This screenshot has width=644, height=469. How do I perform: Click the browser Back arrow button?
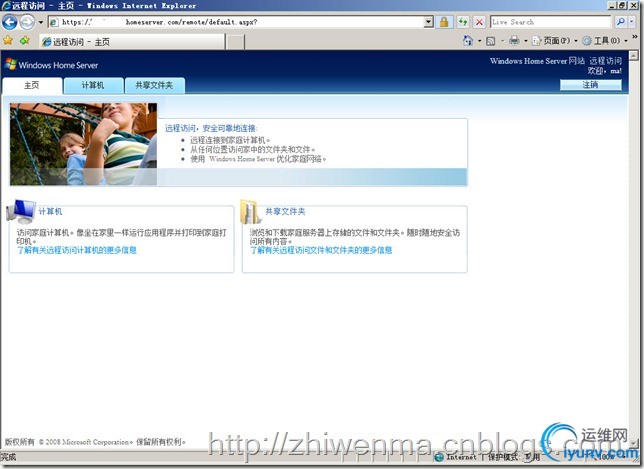coord(9,22)
